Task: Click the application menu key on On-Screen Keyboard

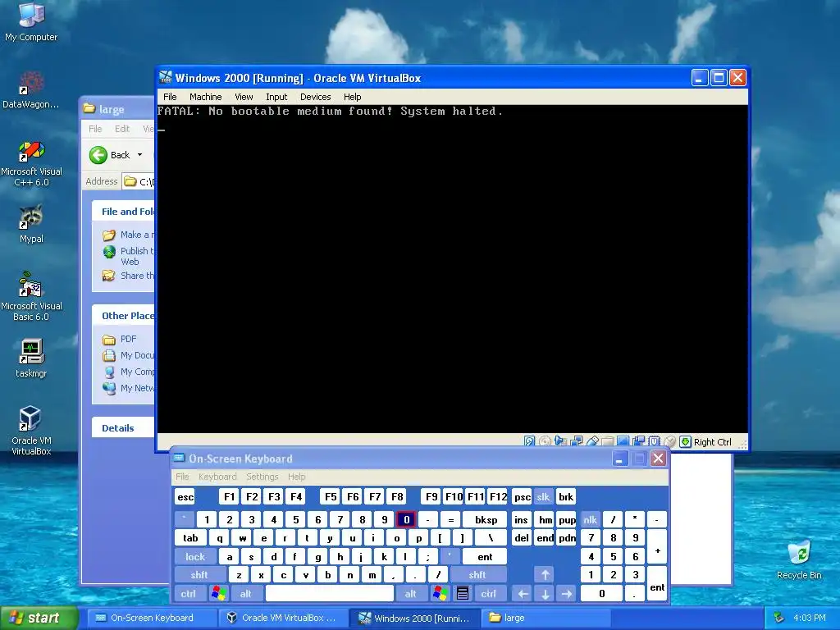Action: click(463, 593)
